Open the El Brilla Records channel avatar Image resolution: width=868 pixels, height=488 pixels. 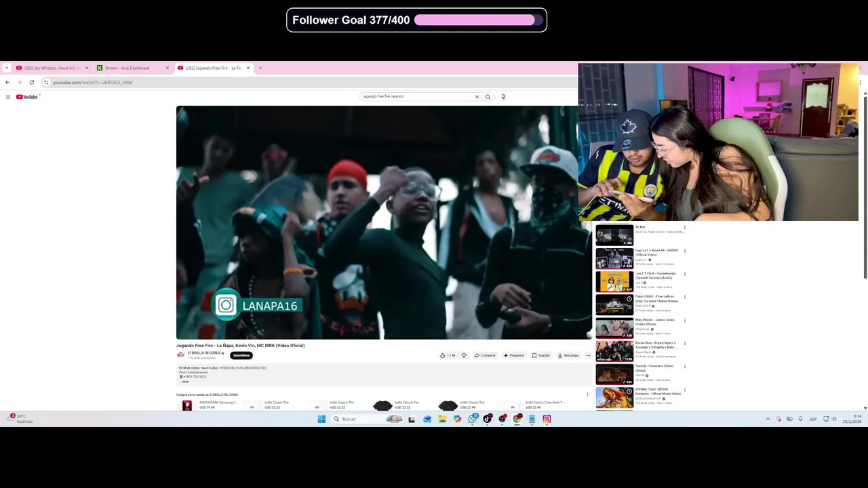click(180, 355)
